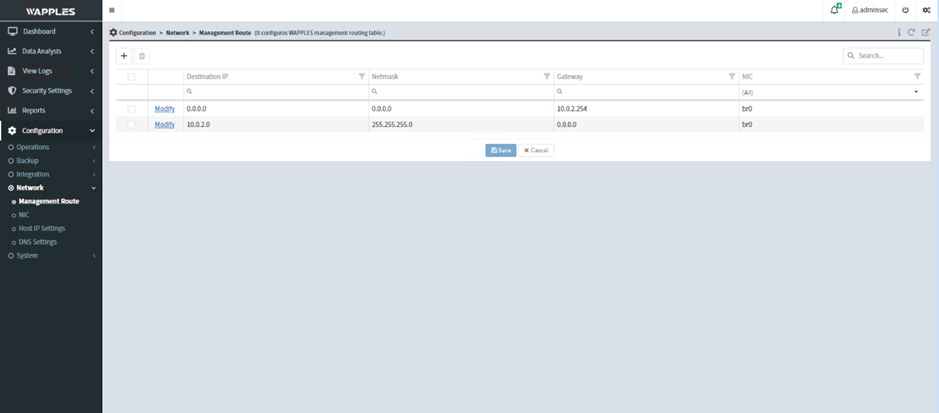This screenshot has width=939, height=413.
Task: Click the info icon in the breadcrumb bar
Action: point(899,33)
